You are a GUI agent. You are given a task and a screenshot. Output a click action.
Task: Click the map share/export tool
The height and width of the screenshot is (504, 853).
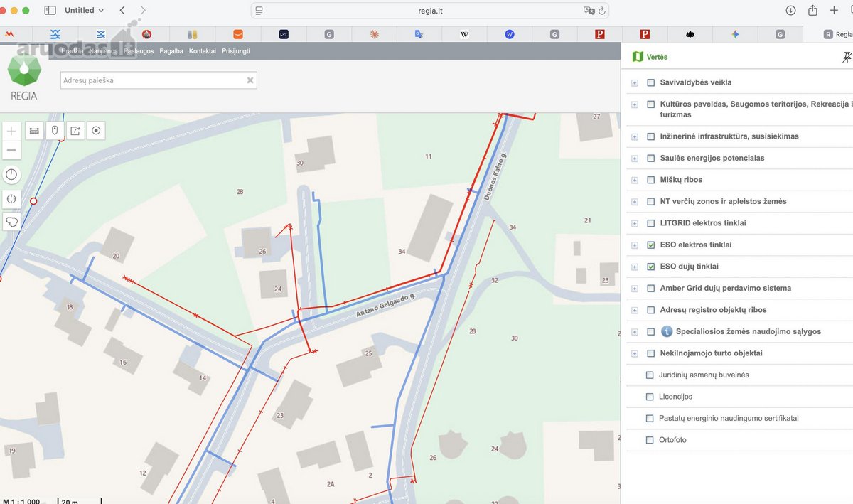point(75,131)
